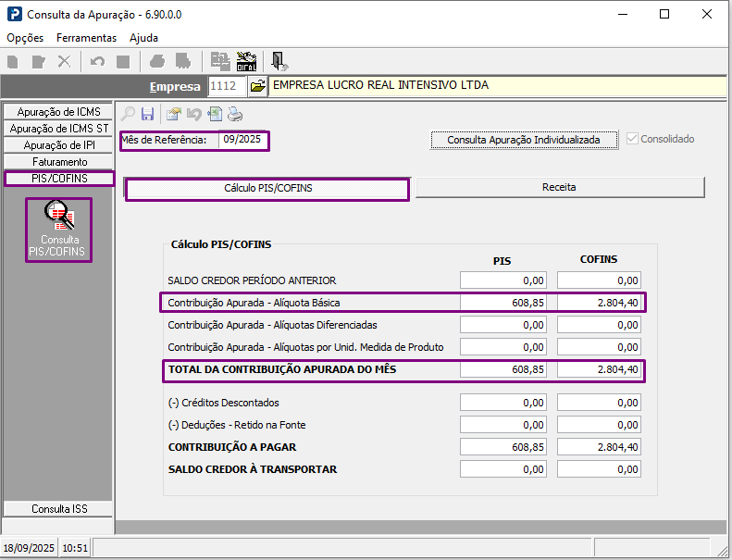Click the printer icon in panel toolbar
The height and width of the screenshot is (560, 732).
pos(235,115)
